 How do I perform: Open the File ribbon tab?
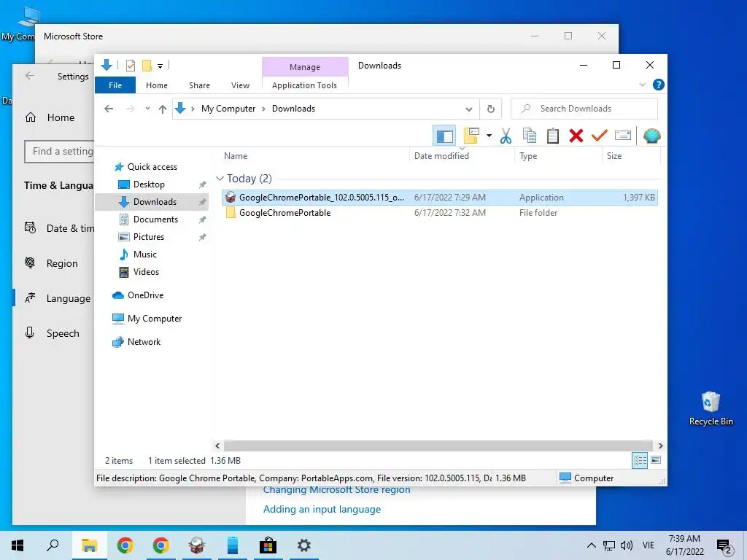pyautogui.click(x=115, y=85)
